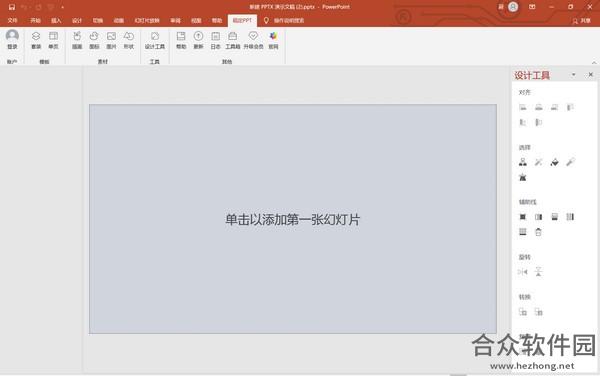The height and width of the screenshot is (376, 600).
Task: Open the 官网 official website button
Action: click(x=273, y=40)
